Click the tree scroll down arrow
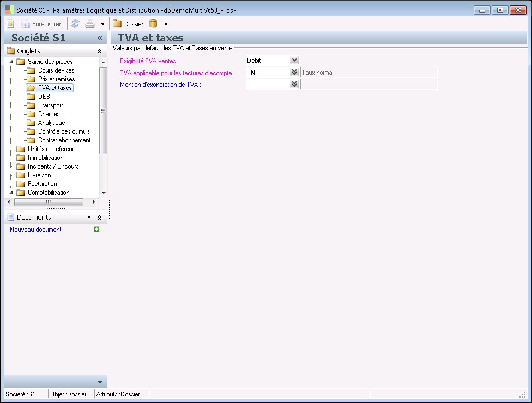The image size is (532, 403). 104,193
